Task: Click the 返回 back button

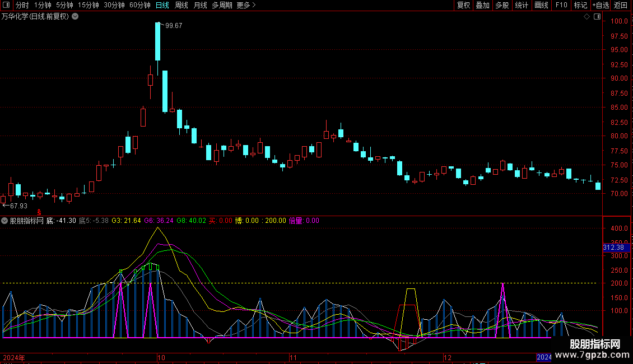Action: [x=621, y=6]
